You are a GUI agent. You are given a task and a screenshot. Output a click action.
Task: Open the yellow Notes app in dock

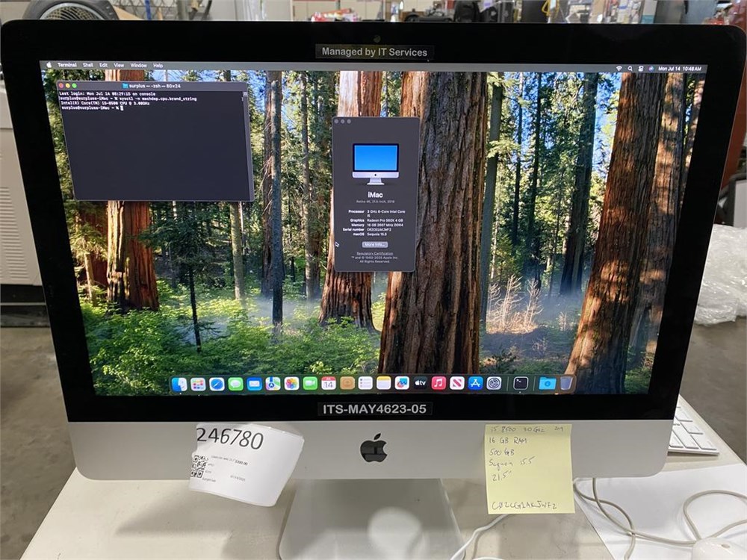383,384
